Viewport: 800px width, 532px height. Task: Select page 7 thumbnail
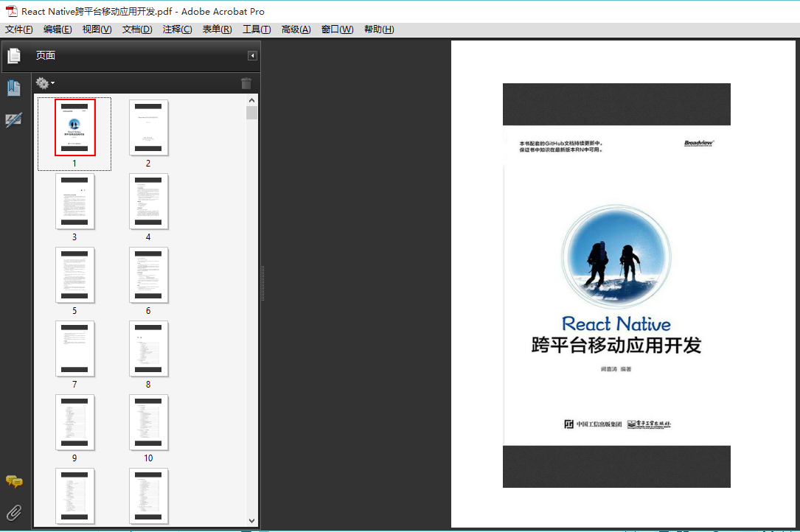75,349
